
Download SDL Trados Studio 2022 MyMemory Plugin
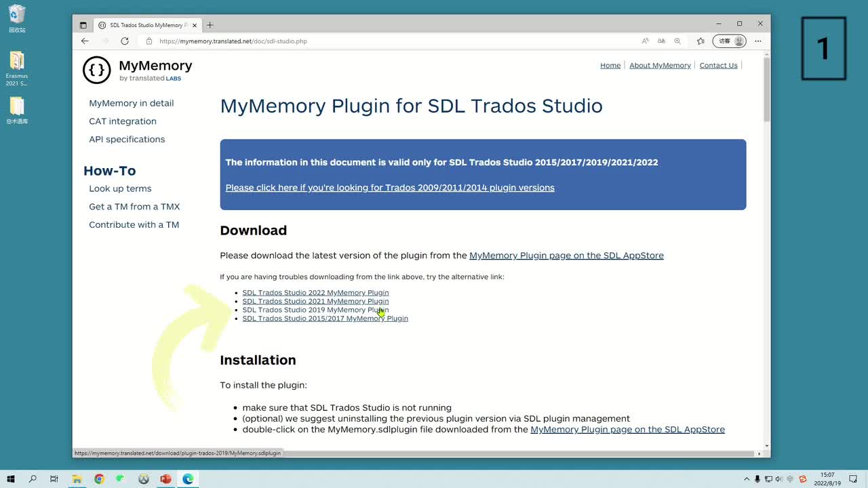click(315, 293)
